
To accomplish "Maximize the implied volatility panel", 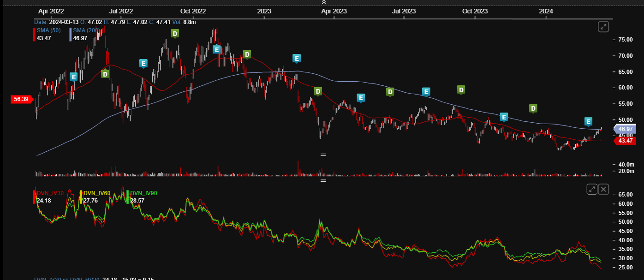I will coord(592,189).
